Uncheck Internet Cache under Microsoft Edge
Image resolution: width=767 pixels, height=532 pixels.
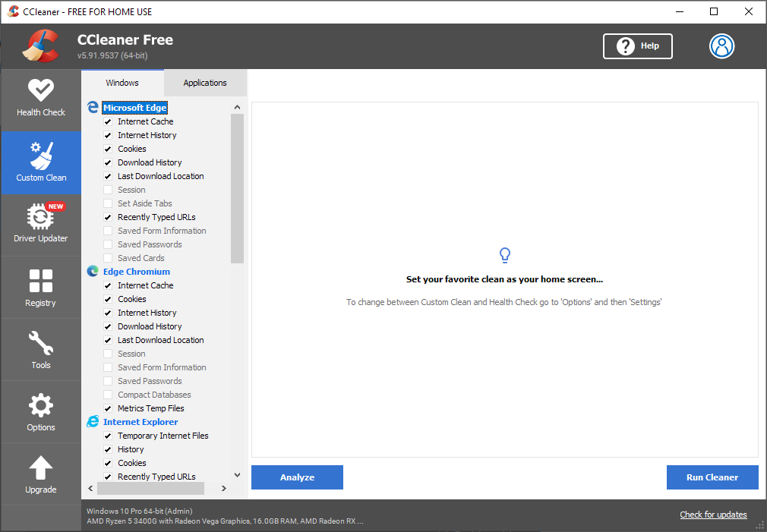[x=108, y=121]
